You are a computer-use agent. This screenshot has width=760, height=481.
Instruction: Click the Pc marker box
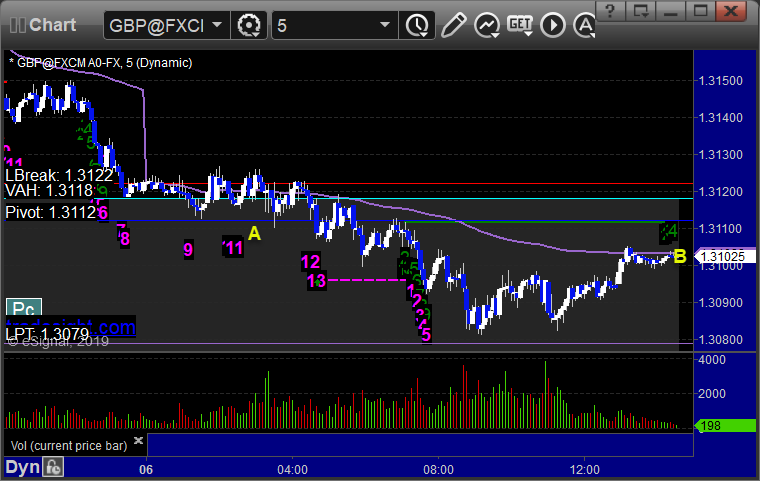coord(24,308)
